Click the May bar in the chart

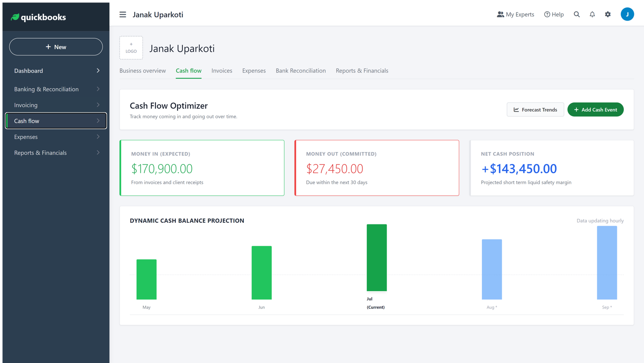point(147,279)
